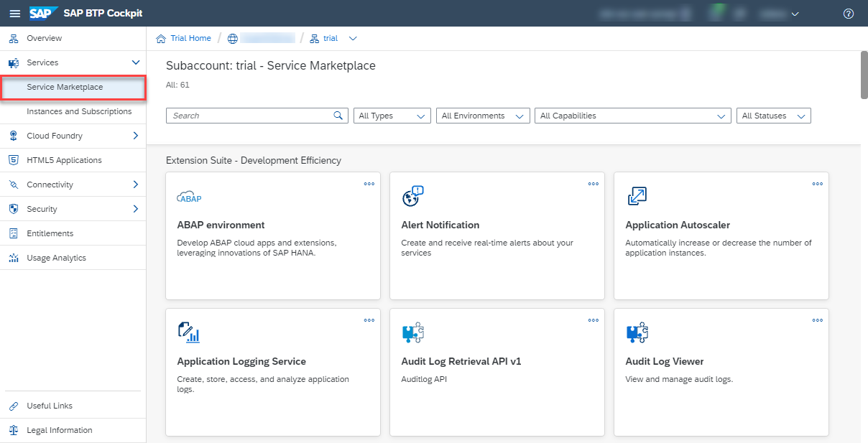The image size is (868, 443).
Task: Open the trial subaccount breadcrumb dropdown arrow
Action: pos(352,39)
